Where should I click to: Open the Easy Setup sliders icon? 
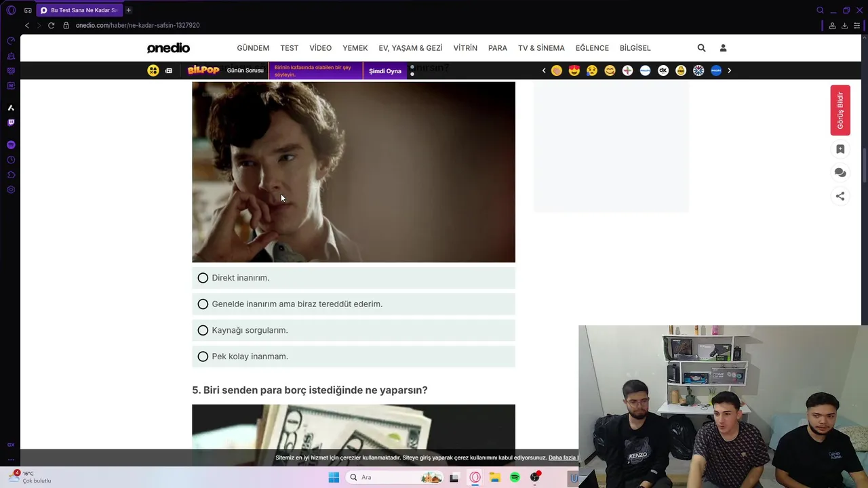pyautogui.click(x=858, y=26)
